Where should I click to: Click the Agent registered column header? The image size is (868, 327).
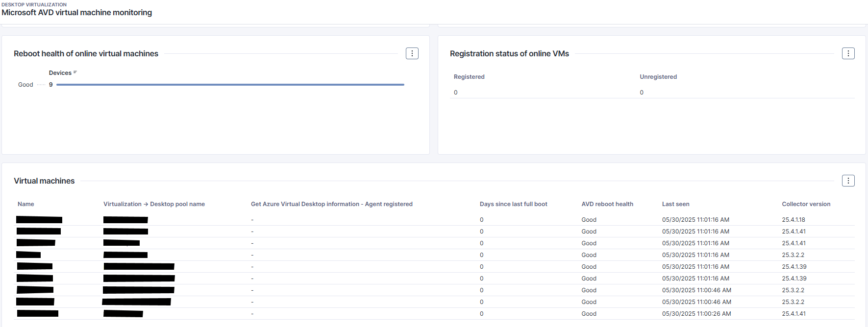pyautogui.click(x=331, y=204)
